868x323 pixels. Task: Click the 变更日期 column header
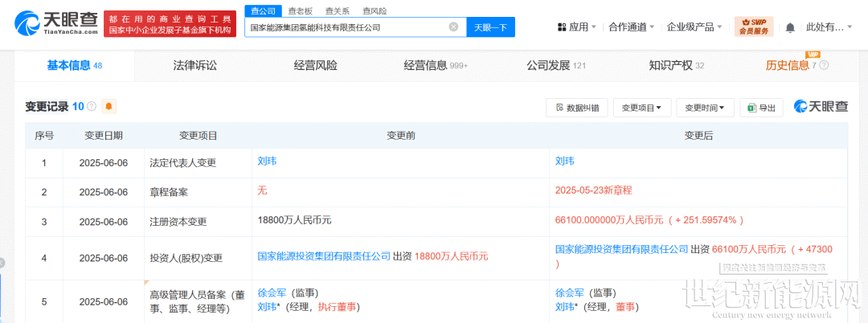[x=104, y=136]
